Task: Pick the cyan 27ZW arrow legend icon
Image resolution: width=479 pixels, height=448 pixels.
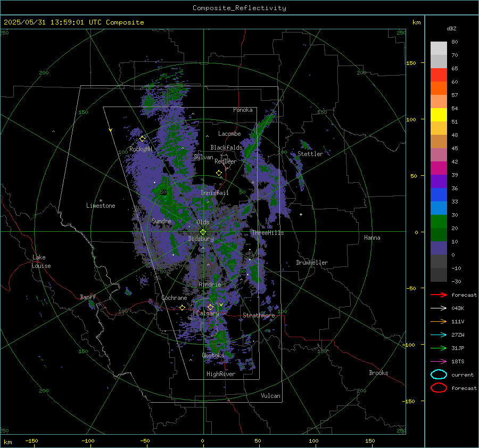Action: [x=439, y=335]
